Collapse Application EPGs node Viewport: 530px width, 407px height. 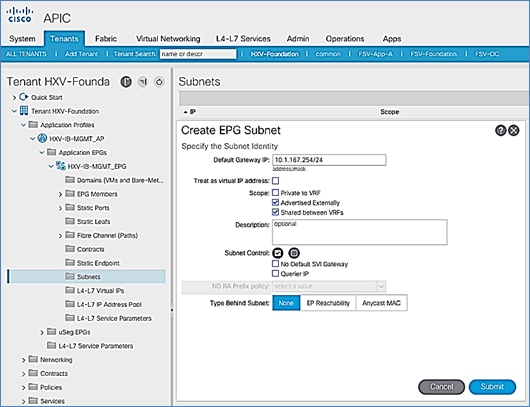click(42, 153)
